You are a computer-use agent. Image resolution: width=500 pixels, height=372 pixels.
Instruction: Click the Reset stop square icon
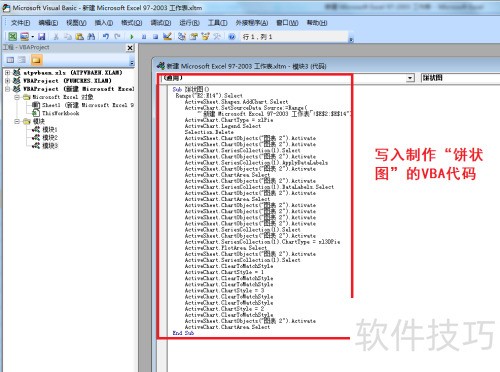155,37
